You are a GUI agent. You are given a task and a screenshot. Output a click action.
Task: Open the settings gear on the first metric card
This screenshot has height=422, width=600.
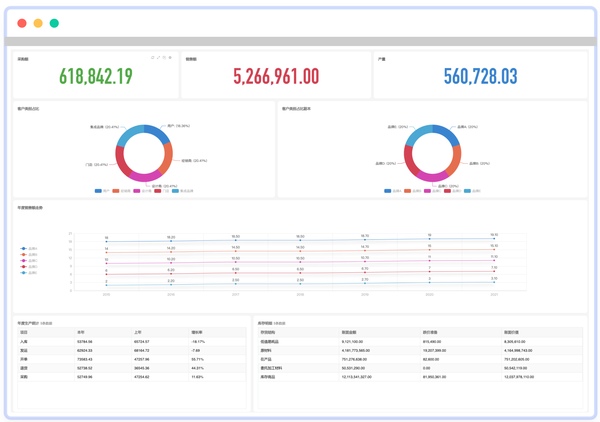pos(170,57)
